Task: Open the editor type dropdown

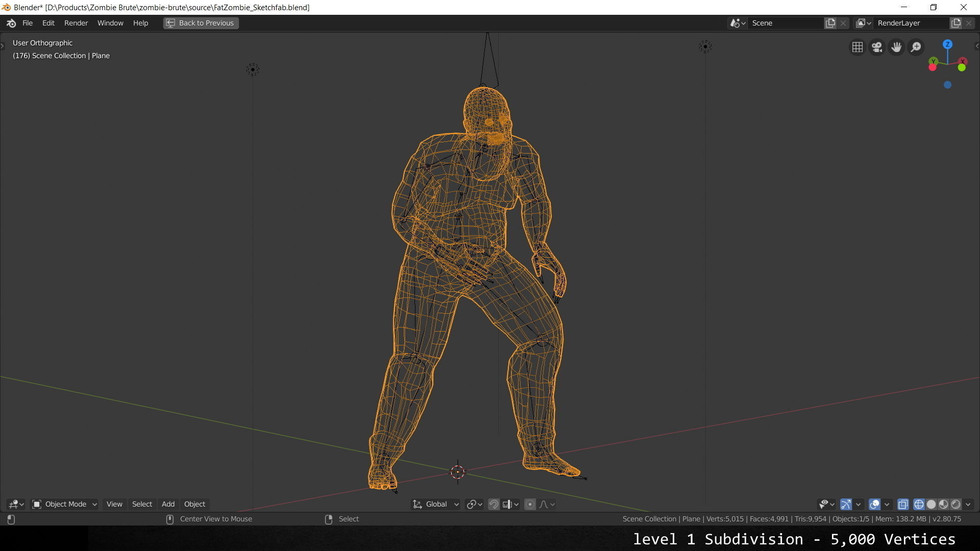Action: click(16, 505)
